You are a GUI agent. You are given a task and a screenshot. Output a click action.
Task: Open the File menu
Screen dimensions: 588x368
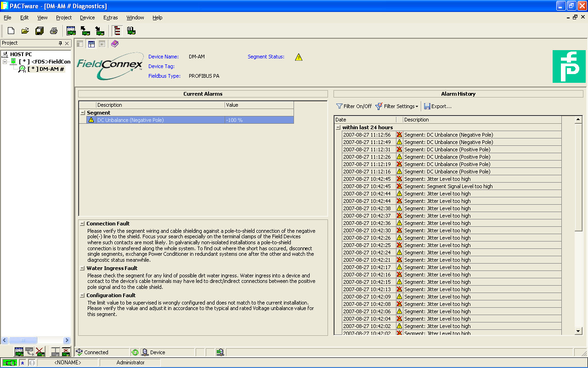pyautogui.click(x=7, y=17)
